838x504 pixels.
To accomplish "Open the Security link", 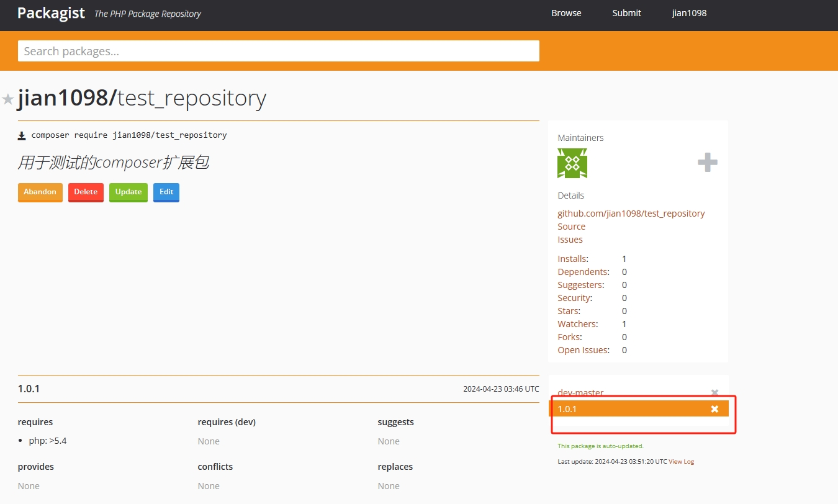I will 574,298.
